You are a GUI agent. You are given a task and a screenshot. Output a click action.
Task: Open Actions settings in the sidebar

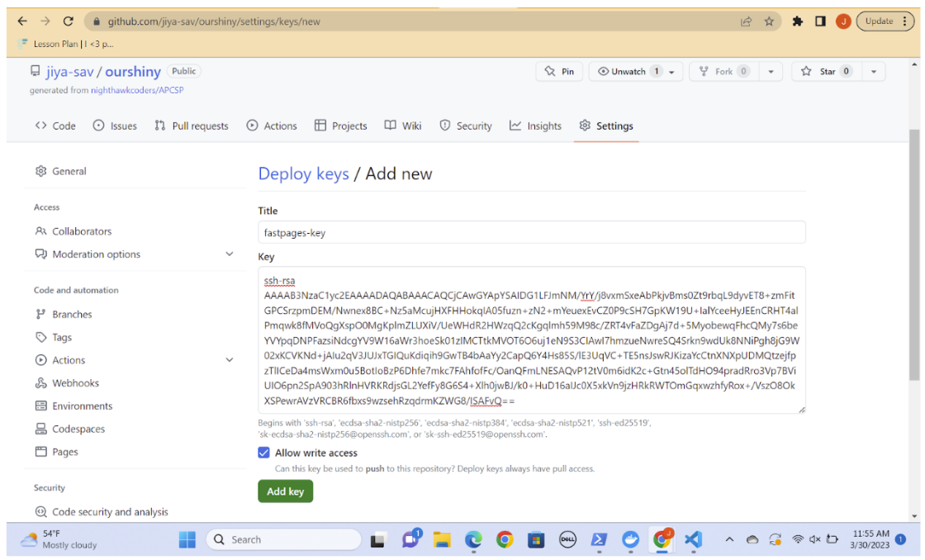click(60, 361)
